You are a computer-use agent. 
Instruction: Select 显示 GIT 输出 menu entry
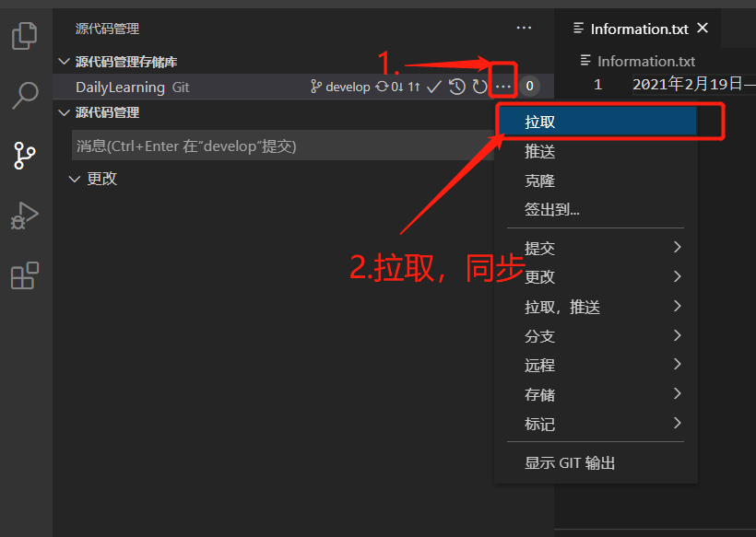click(x=596, y=462)
